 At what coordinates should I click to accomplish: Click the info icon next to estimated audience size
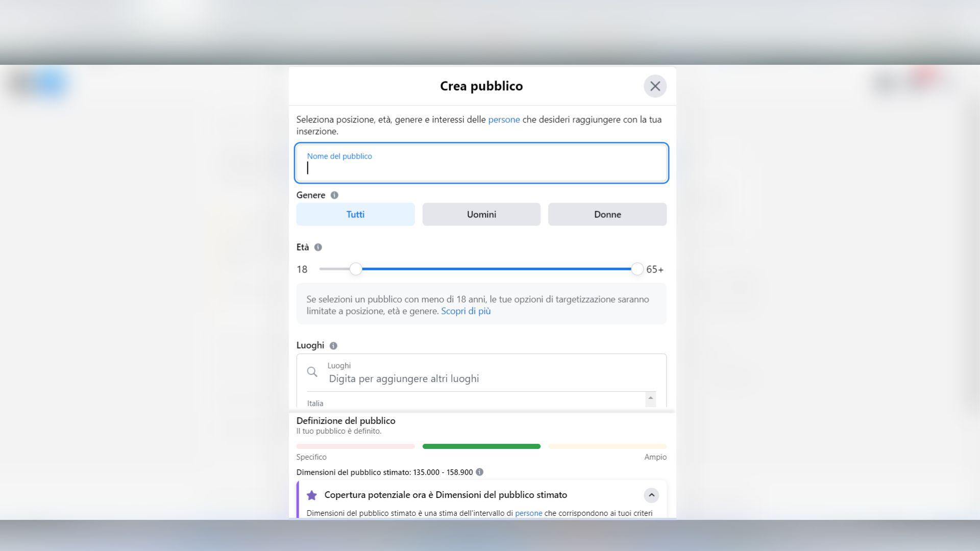pos(479,472)
